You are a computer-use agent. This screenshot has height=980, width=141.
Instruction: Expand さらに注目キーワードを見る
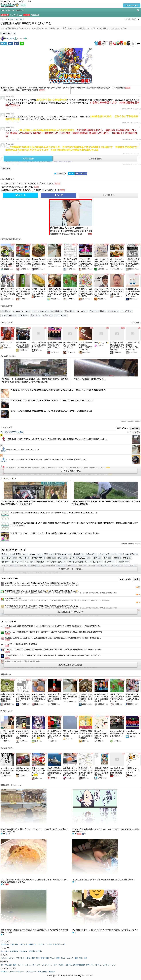pyautogui.click(x=70, y=569)
